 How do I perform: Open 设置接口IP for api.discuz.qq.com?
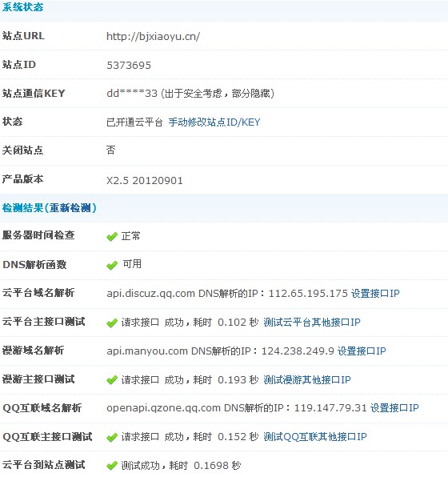375,294
